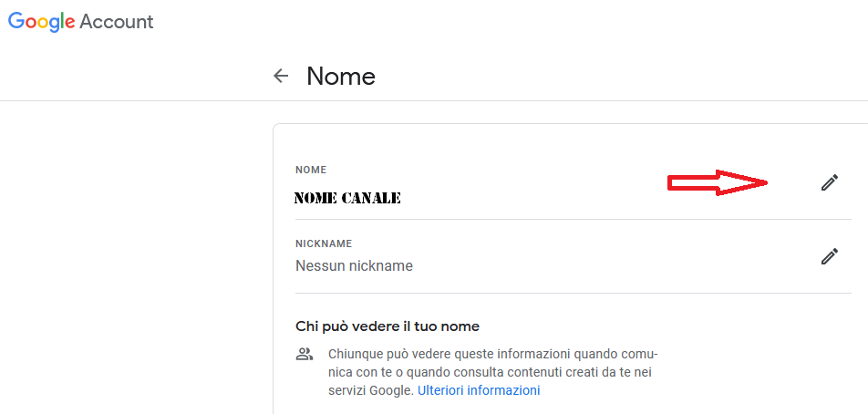Click the colorful Google wordmark
The width and height of the screenshot is (868, 414).
[x=42, y=22]
